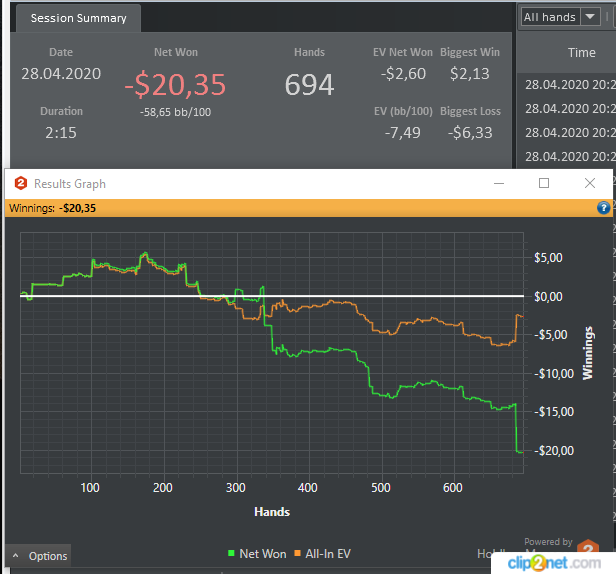Click the Options button label
Screen dimensions: 616x574
click(48, 556)
